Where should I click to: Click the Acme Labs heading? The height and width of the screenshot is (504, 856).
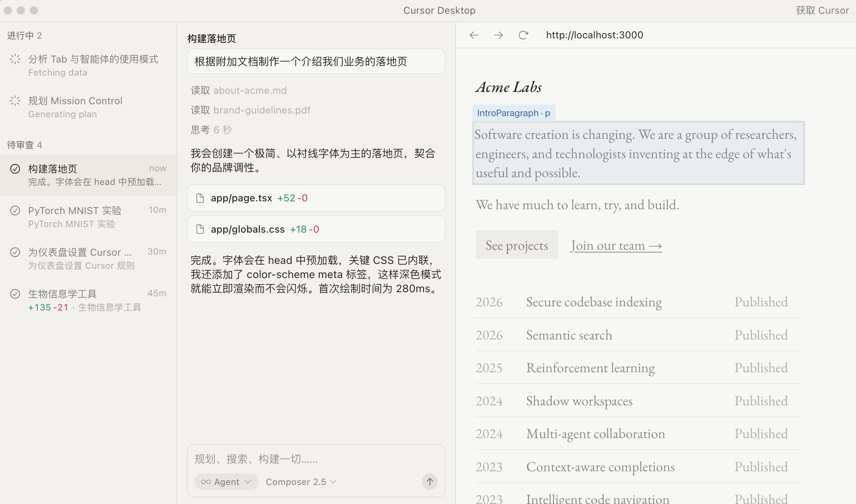[508, 87]
